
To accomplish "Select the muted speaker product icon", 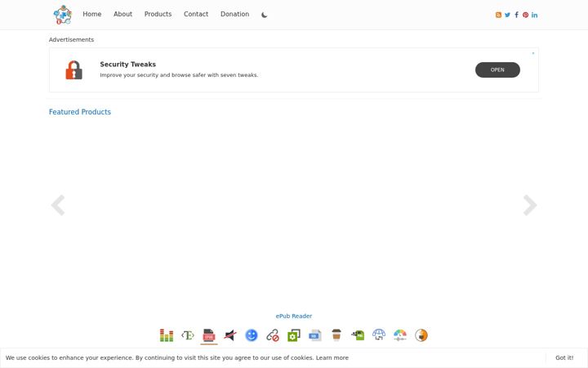I will (x=230, y=335).
